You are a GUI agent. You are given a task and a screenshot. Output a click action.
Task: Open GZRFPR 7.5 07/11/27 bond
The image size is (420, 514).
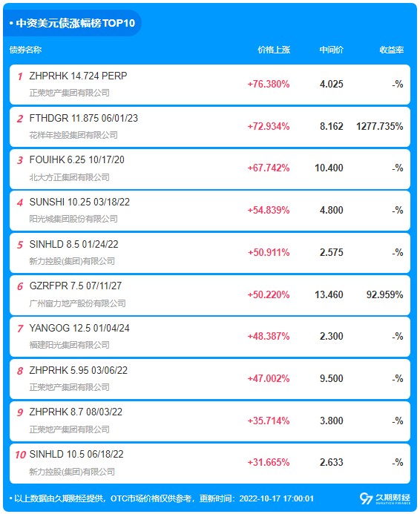pos(210,294)
